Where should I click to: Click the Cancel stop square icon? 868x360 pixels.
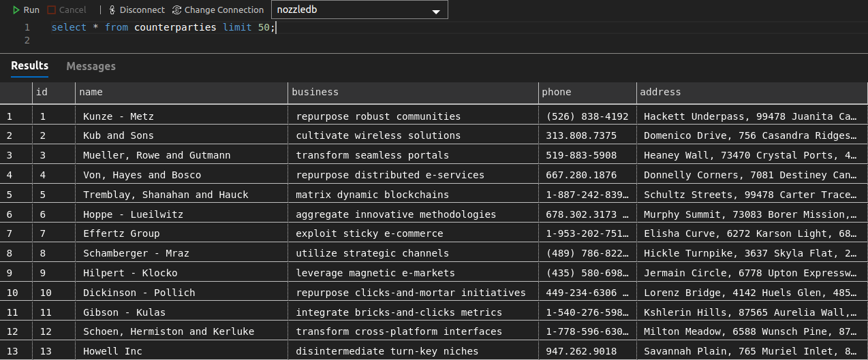[52, 10]
